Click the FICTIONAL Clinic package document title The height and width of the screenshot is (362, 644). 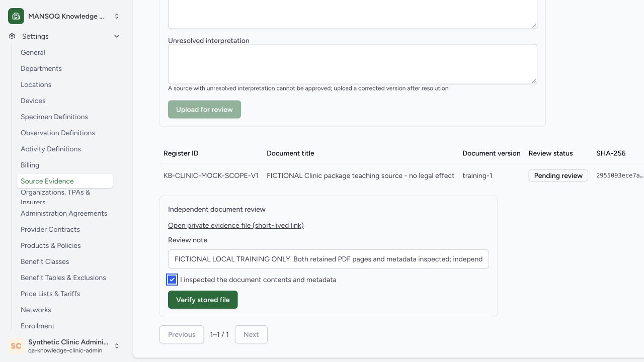click(x=361, y=175)
